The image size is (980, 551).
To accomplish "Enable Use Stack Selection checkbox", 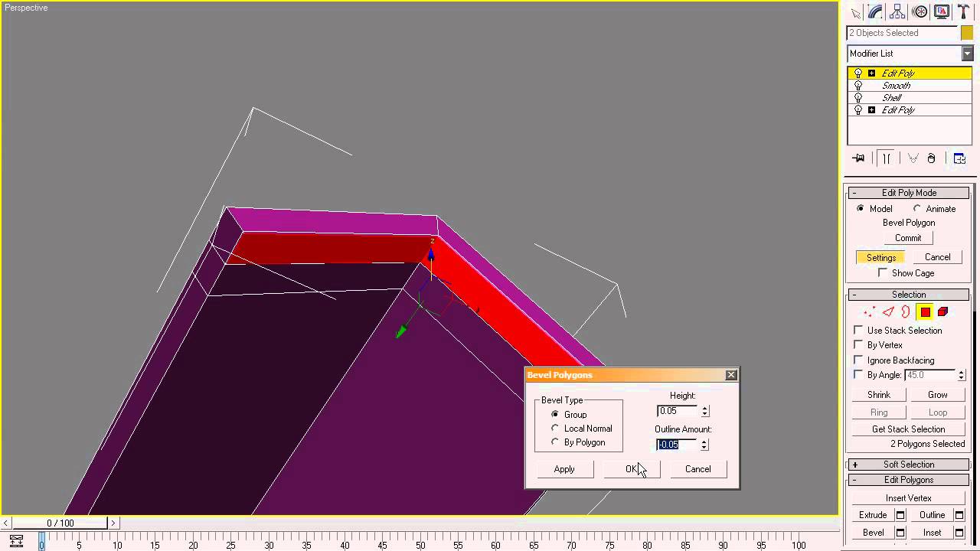I will tap(858, 330).
